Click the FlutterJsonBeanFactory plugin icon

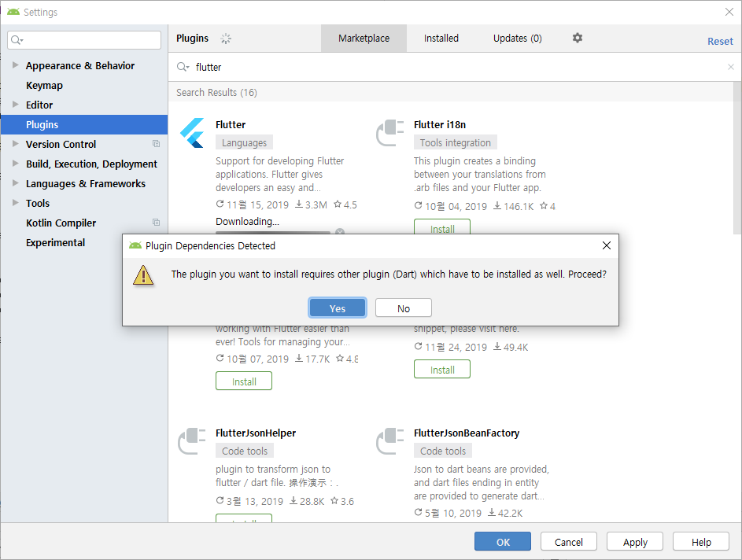(390, 441)
